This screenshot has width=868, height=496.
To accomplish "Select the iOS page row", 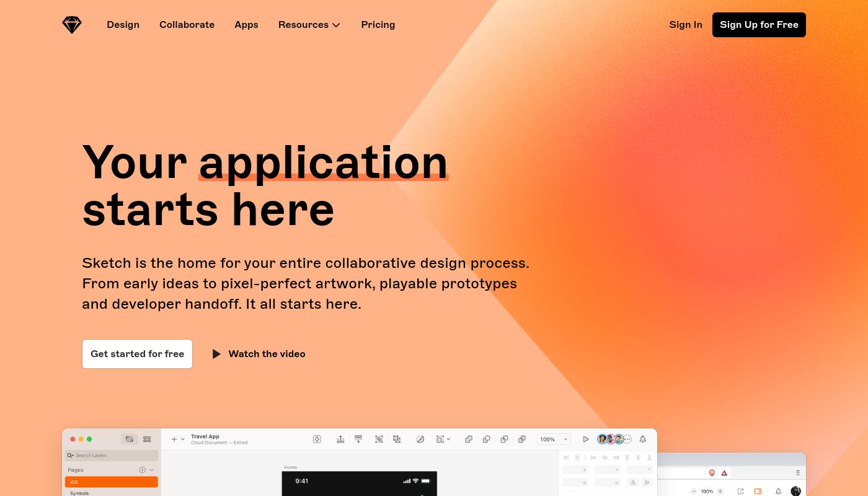I will (112, 482).
